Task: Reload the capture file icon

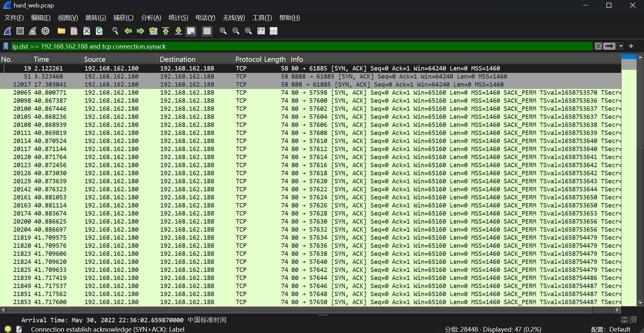Action: [99, 31]
